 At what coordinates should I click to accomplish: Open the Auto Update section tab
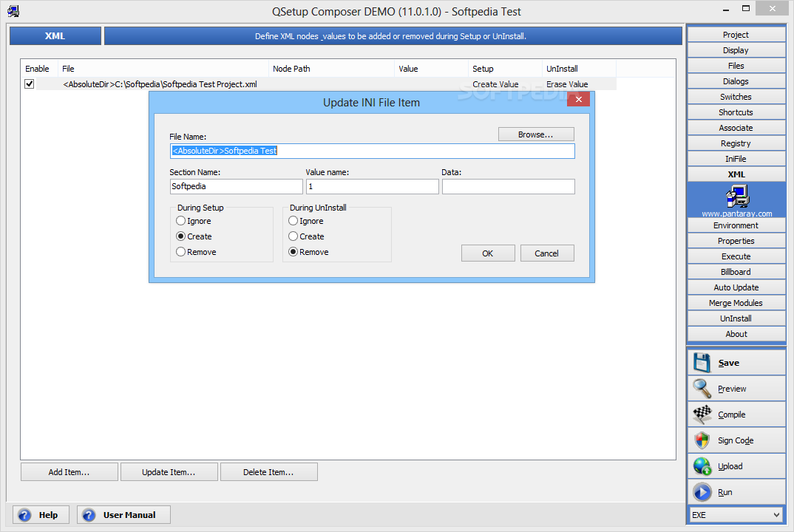(736, 287)
